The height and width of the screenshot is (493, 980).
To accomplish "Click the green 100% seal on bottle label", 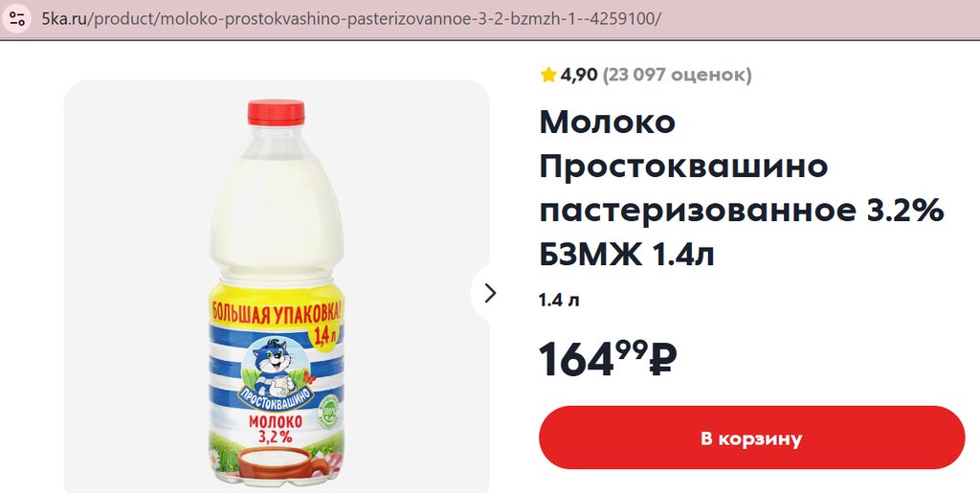I will [329, 410].
